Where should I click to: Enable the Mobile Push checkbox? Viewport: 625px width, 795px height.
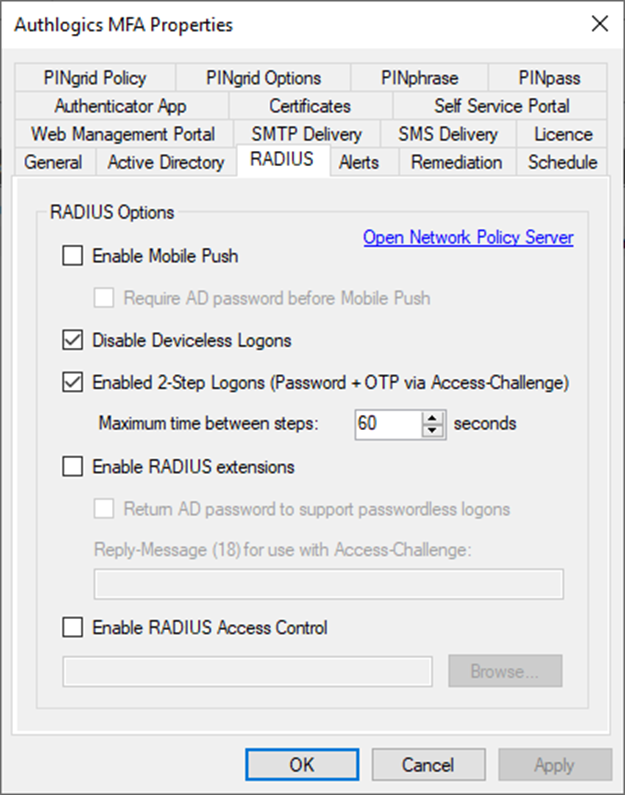[x=72, y=256]
